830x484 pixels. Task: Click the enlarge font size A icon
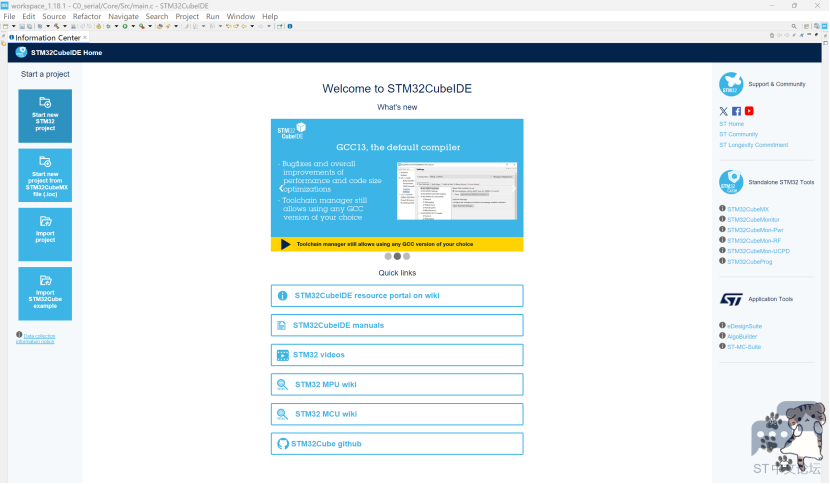pyautogui.click(x=801, y=35)
